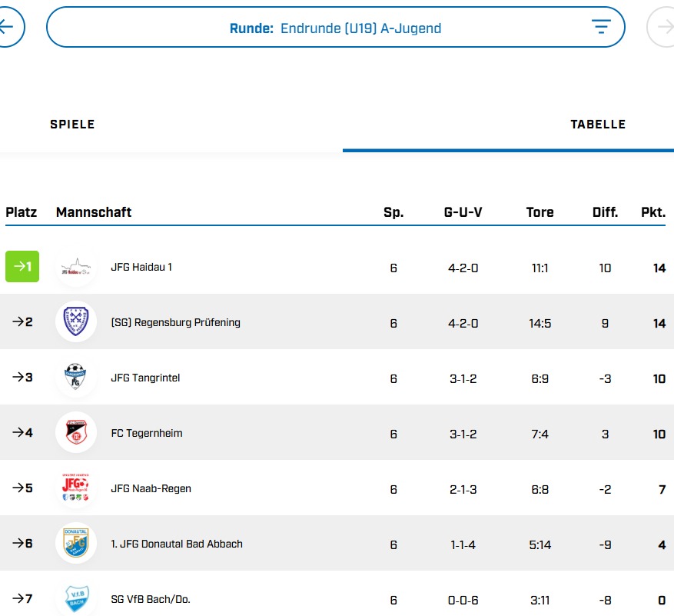
Task: Toggle to the TABELLE view
Action: (599, 124)
